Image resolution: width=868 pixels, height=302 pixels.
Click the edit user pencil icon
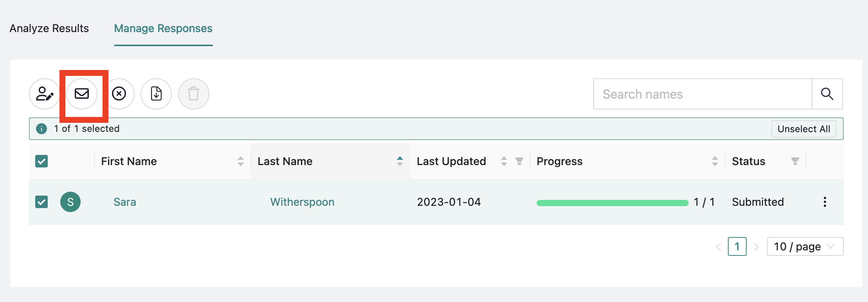tap(45, 94)
